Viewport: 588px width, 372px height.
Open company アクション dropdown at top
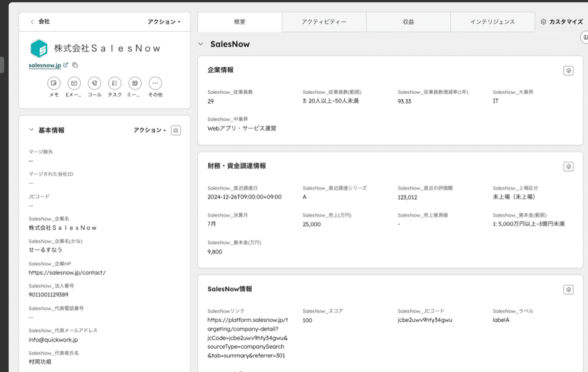164,22
